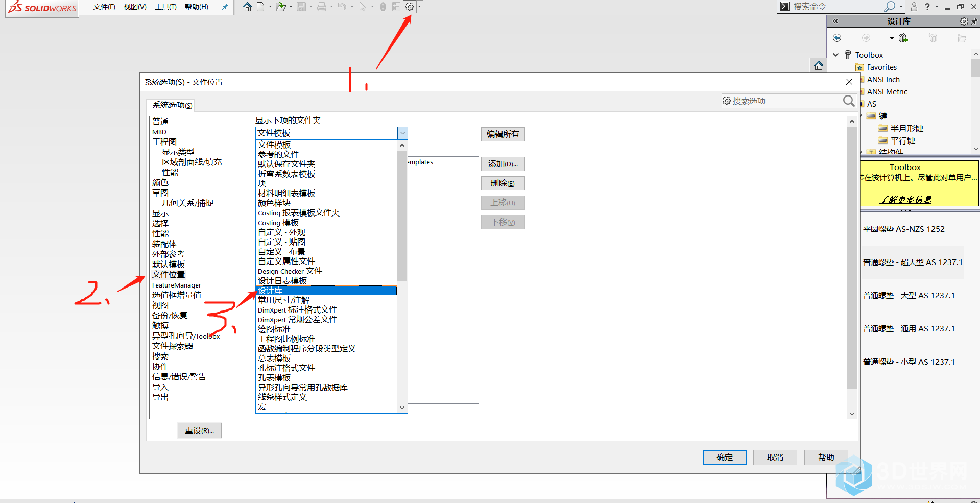Click the Select cursor icon
The image size is (980, 503).
pos(363,7)
